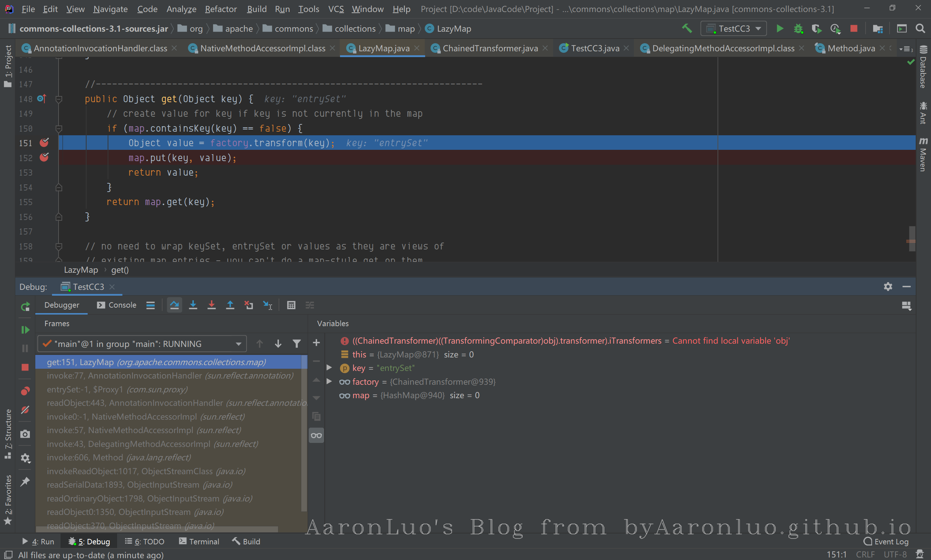Image resolution: width=931 pixels, height=560 pixels.
Task: Click Resume Program icon in debug sidebar
Action: coord(25,330)
